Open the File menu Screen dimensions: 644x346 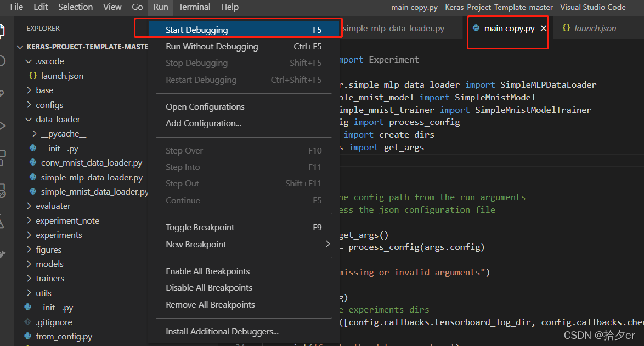16,7
